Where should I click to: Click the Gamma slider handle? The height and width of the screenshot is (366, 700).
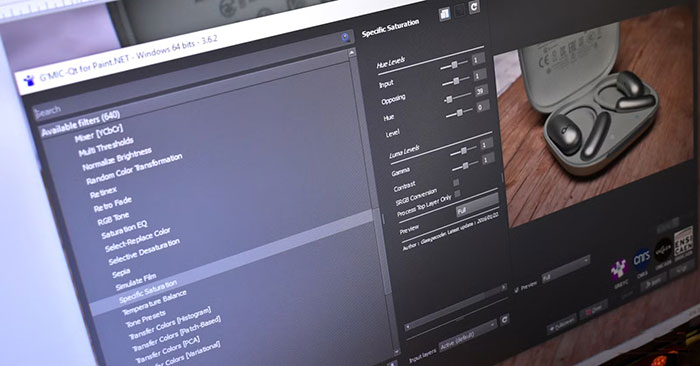click(463, 151)
